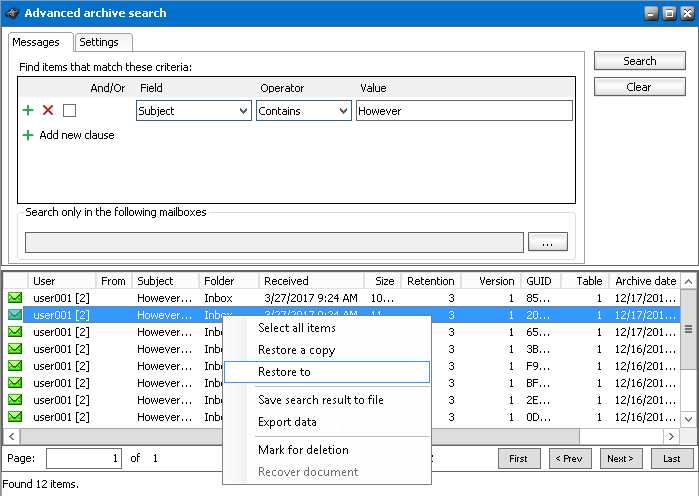The width and height of the screenshot is (699, 496).
Task: Choose Mark for deletion in the context menu
Action: [303, 450]
